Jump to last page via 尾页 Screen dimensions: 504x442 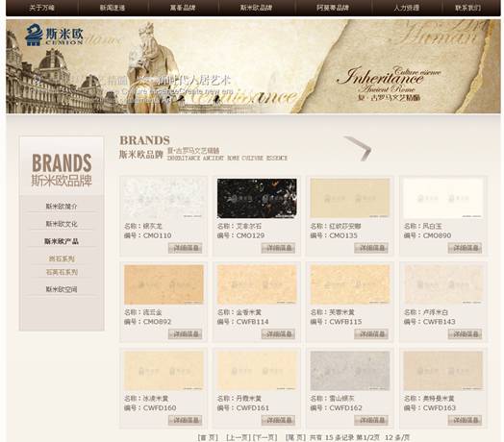[295, 437]
